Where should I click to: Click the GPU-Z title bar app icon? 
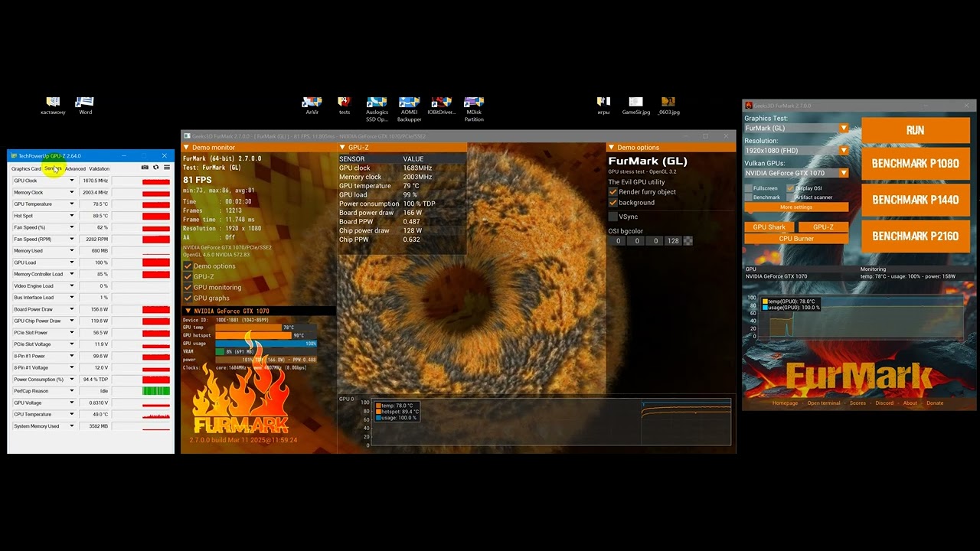(x=14, y=156)
